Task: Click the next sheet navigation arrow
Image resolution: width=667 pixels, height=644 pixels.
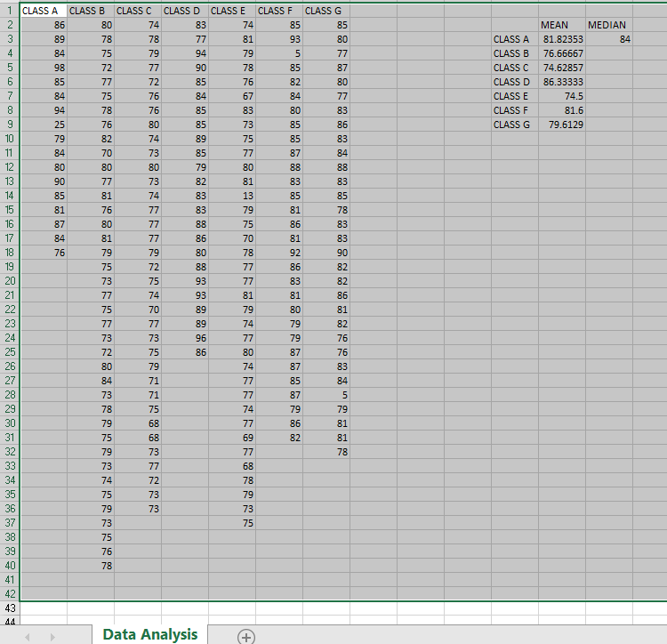Action: (52, 637)
